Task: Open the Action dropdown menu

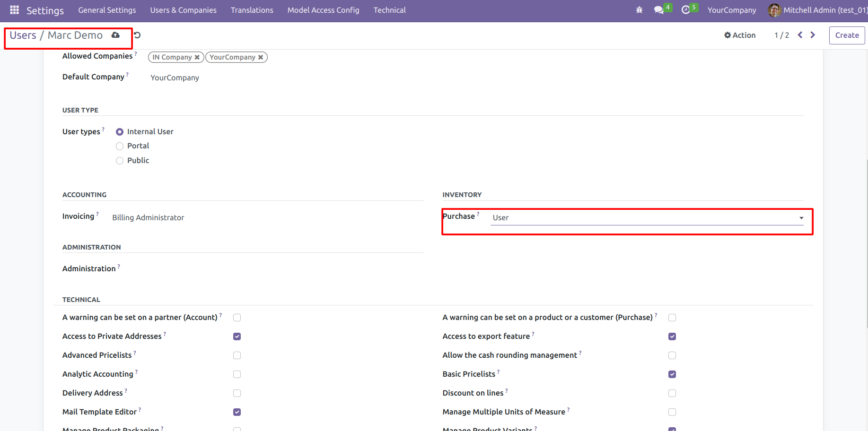Action: [740, 35]
